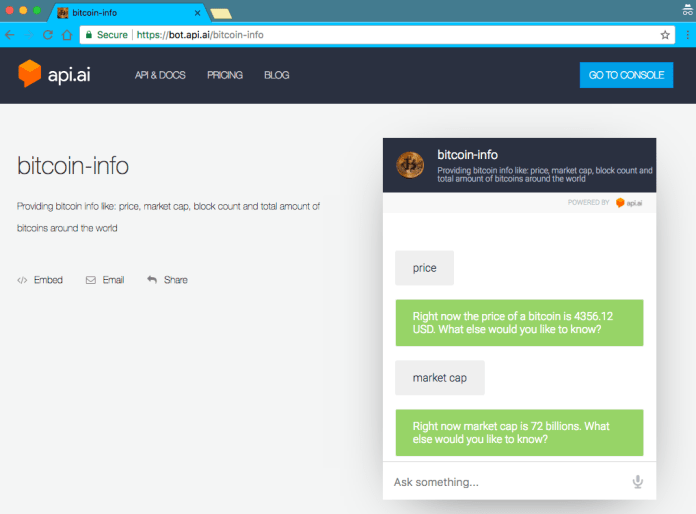
Task: Click the browser reload icon
Action: 47,34
